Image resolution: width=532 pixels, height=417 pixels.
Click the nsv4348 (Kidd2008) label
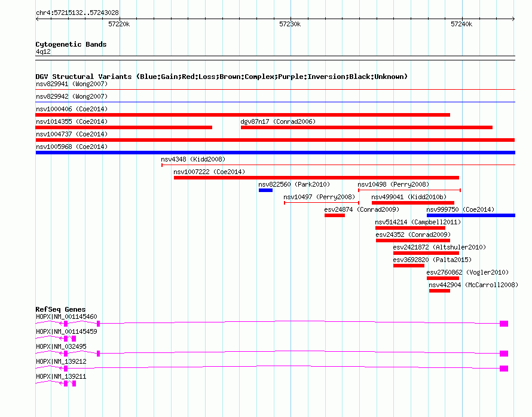click(x=193, y=159)
